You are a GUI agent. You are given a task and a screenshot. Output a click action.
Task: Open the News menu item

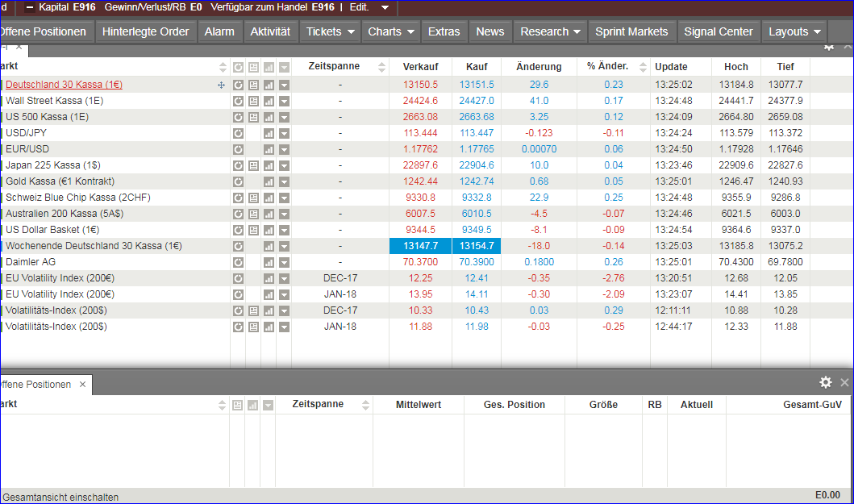point(490,31)
